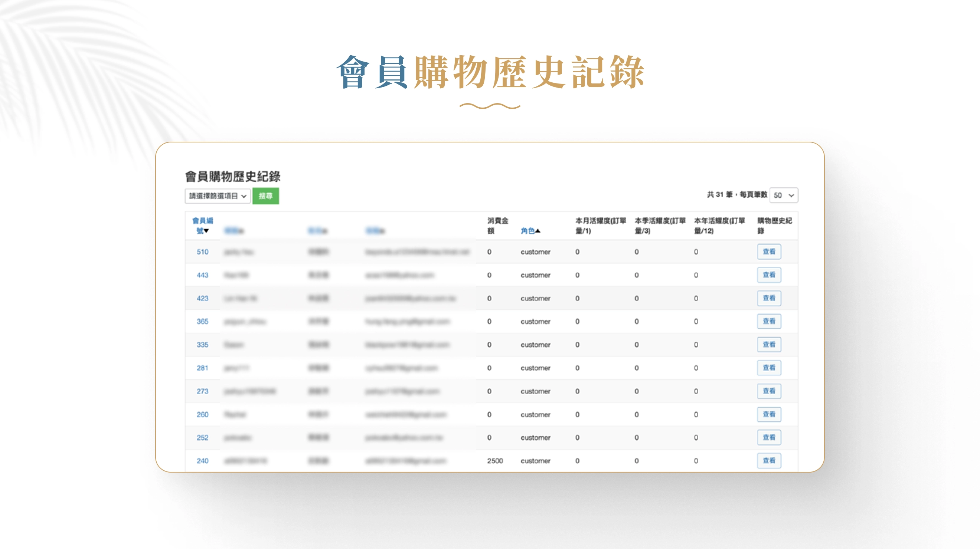Screen dimensions: 980x549
Task: Click the 消費金額 column header
Action: click(497, 226)
